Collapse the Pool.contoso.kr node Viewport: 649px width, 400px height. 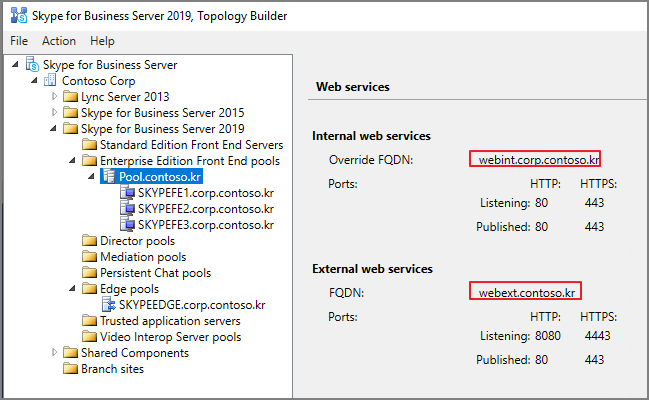[x=92, y=177]
